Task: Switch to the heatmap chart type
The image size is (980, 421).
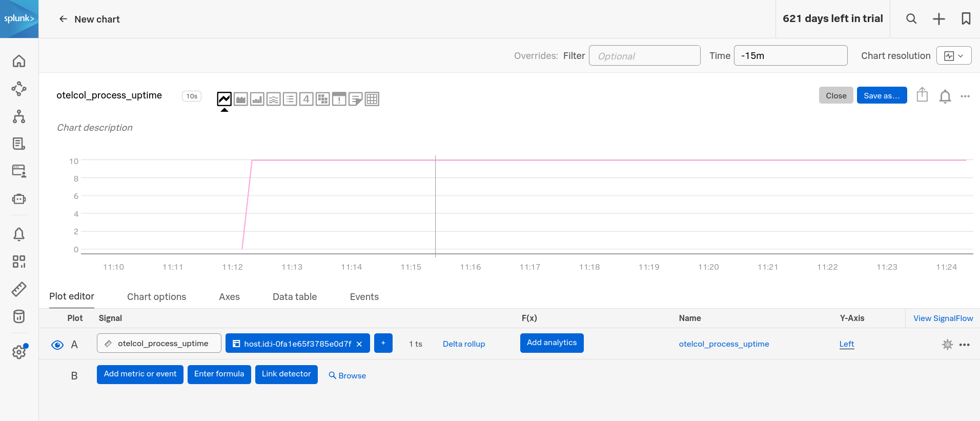Action: coord(323,98)
